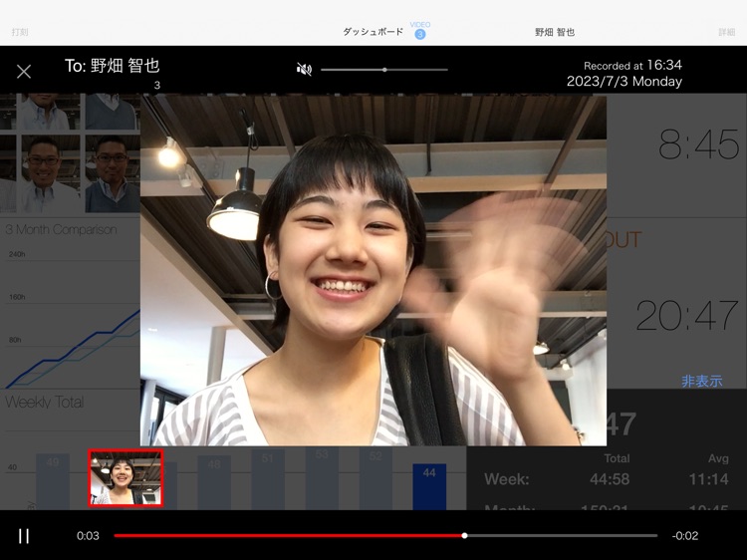Select the weekly bar labeled 48

[214, 482]
